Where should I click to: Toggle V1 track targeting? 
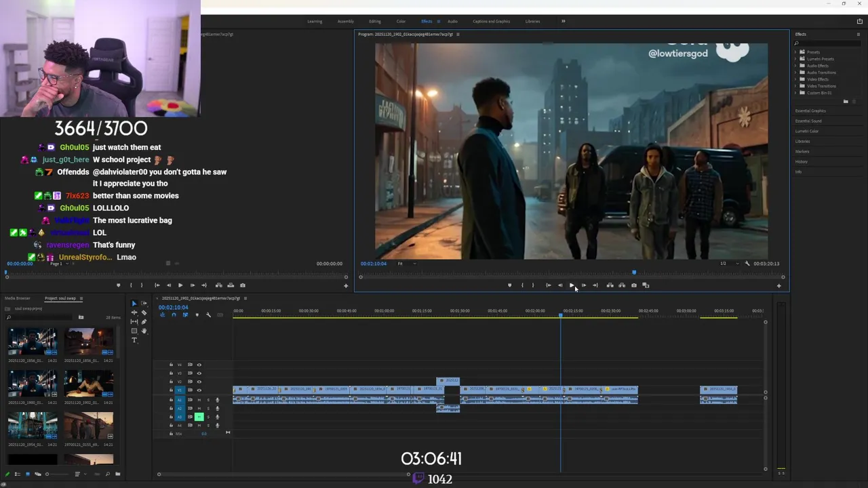pos(180,390)
